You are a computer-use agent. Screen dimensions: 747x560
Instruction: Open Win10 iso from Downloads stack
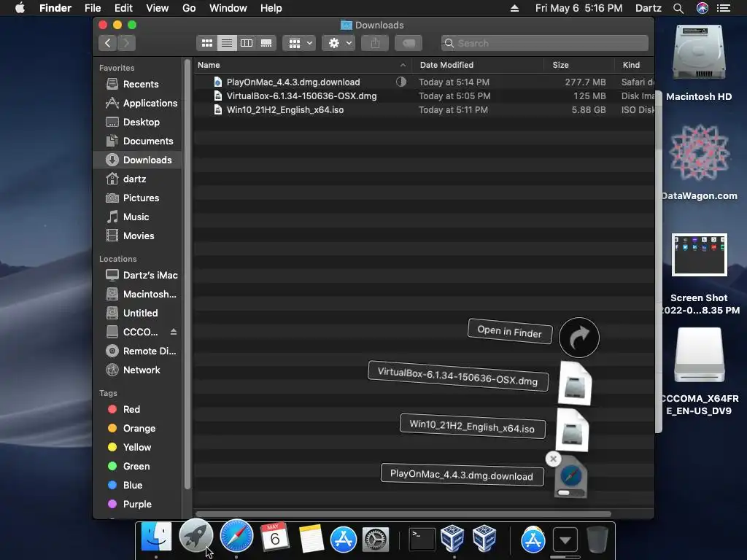[x=572, y=430]
